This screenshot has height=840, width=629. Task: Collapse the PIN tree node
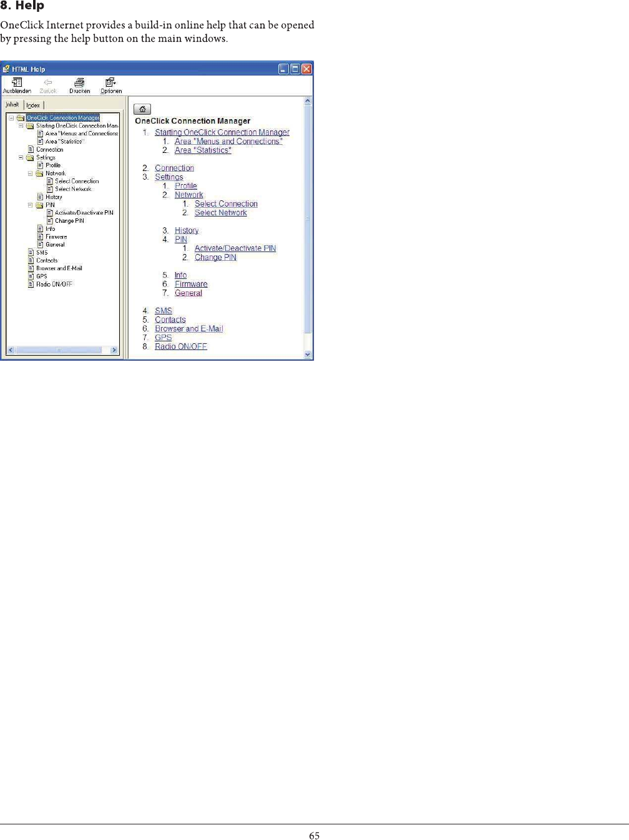[30, 205]
